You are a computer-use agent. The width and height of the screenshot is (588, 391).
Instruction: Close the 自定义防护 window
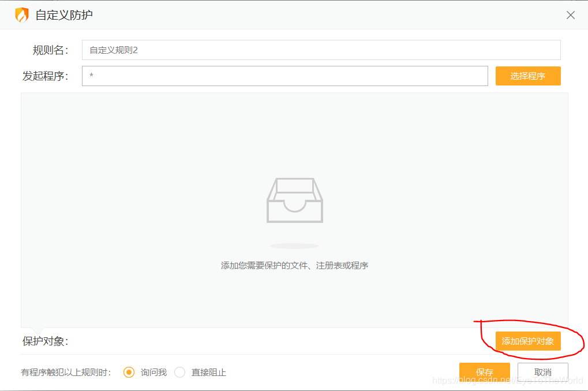pyautogui.click(x=570, y=14)
